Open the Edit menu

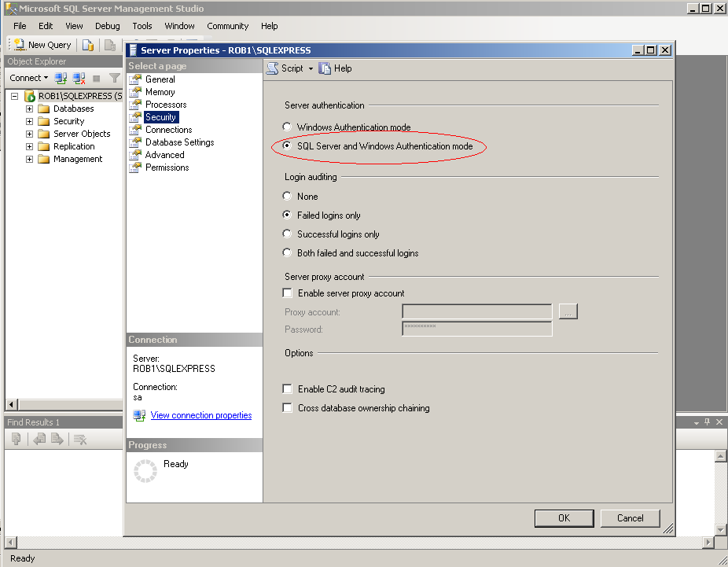pyautogui.click(x=46, y=26)
